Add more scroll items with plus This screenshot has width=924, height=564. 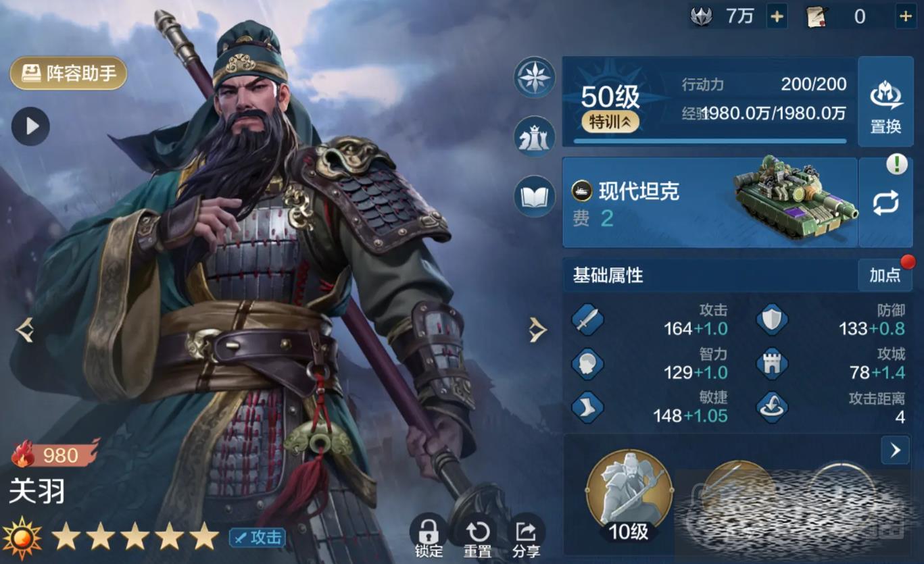(x=906, y=16)
